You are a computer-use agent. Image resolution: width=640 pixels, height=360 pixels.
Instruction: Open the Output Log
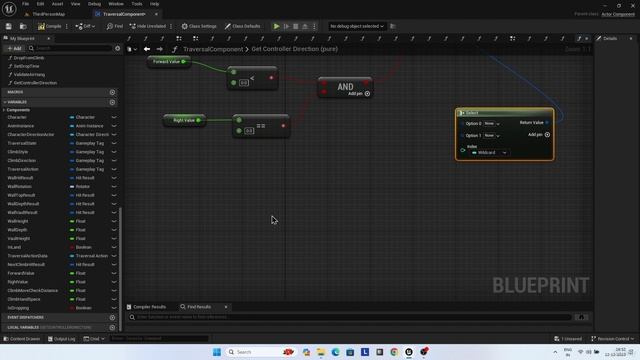[x=61, y=339]
